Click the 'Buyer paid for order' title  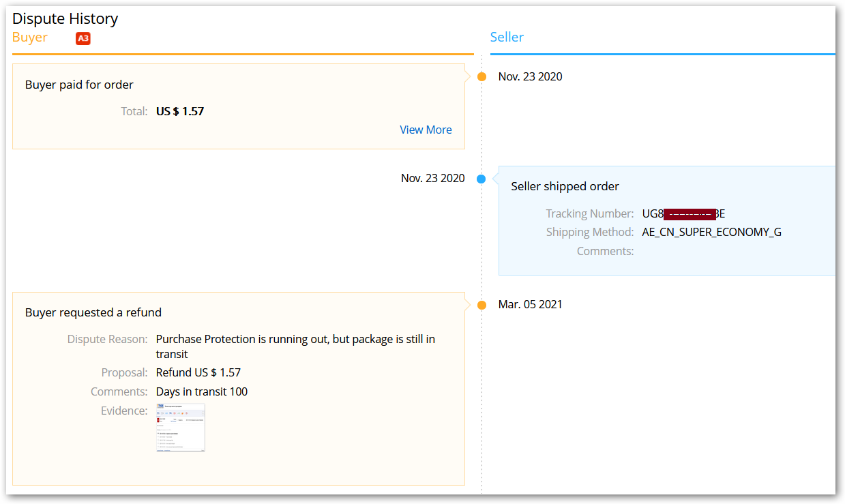coord(79,85)
